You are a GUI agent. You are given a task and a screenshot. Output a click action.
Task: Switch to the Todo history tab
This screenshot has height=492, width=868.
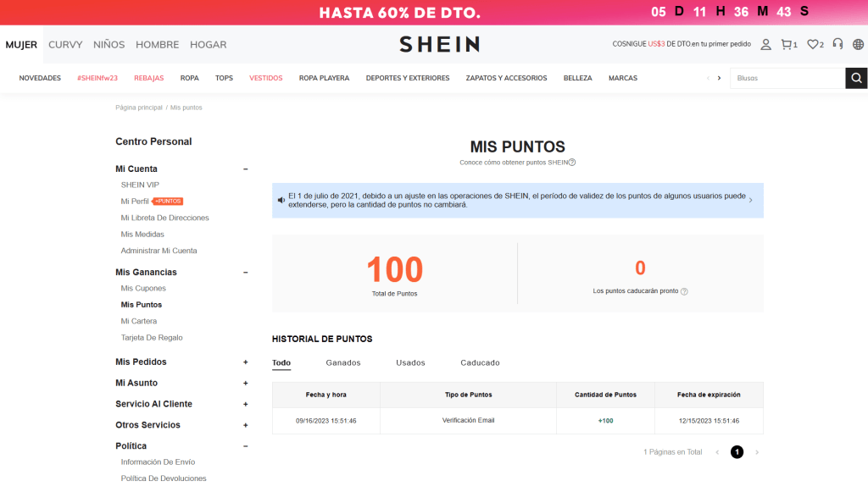click(281, 362)
